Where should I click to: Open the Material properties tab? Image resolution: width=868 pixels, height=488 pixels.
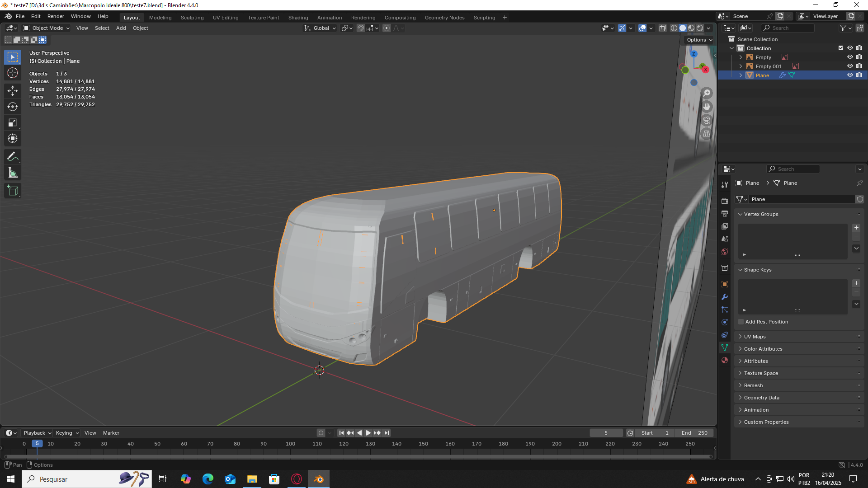click(x=725, y=360)
